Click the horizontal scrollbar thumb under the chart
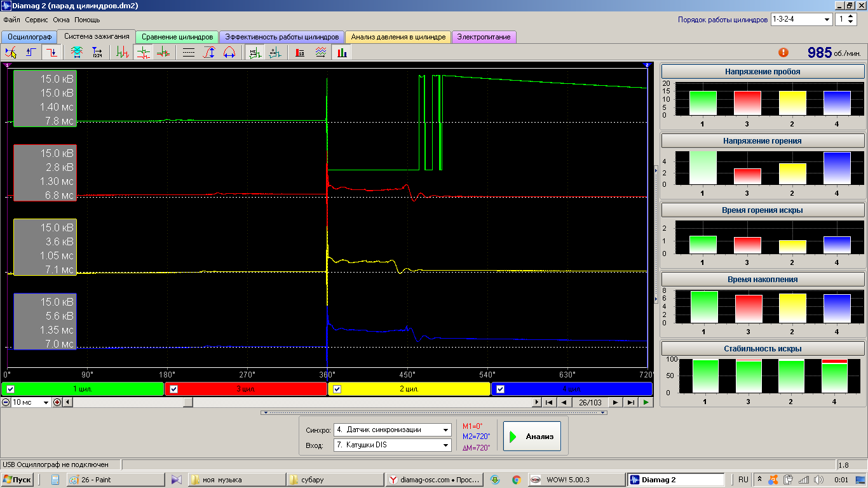The image size is (868, 488). (x=187, y=402)
